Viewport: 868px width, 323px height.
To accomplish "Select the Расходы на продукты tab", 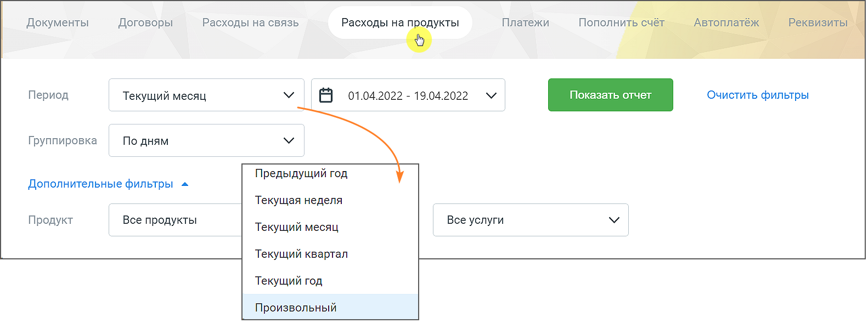I will 400,22.
